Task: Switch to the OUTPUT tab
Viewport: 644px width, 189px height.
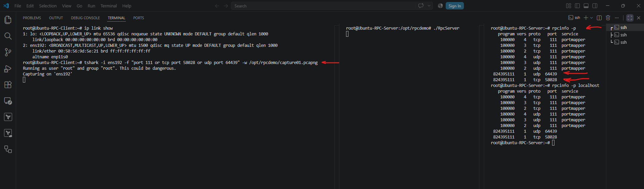Action: click(56, 18)
